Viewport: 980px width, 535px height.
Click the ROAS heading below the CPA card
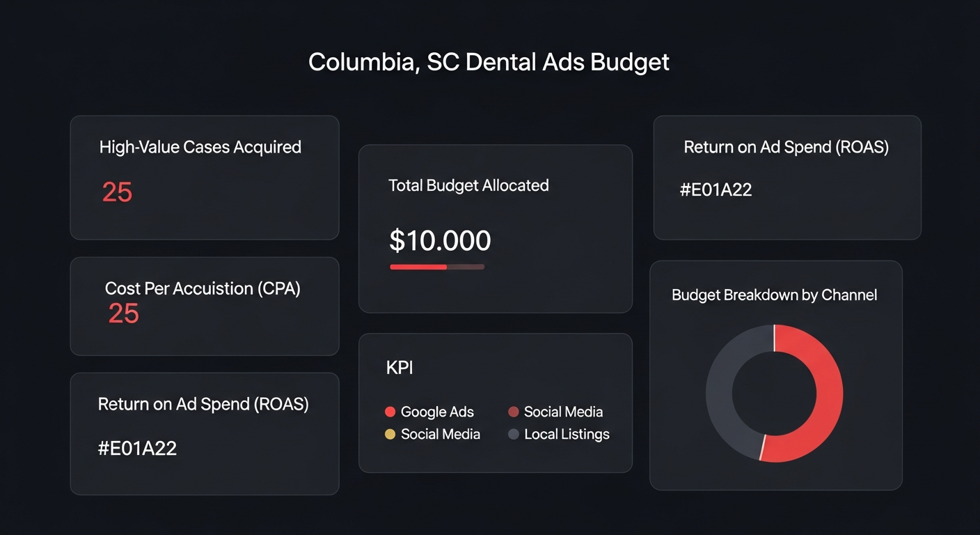click(203, 404)
